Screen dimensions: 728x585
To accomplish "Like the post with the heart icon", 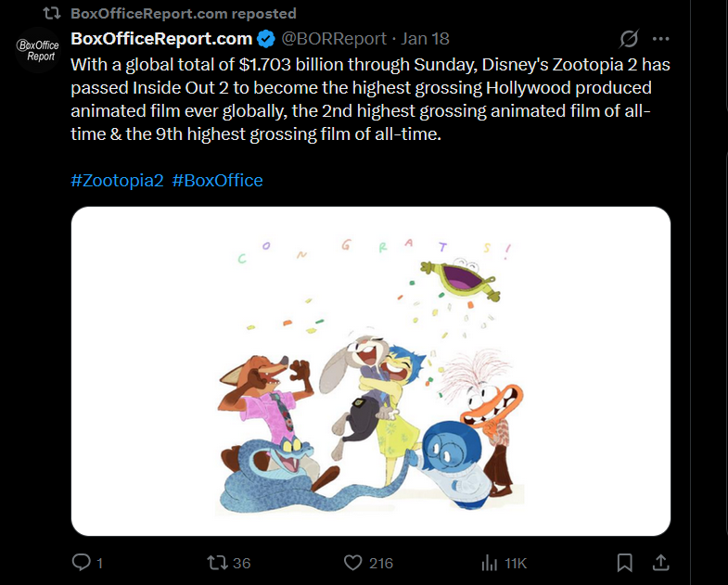I will pos(352,563).
